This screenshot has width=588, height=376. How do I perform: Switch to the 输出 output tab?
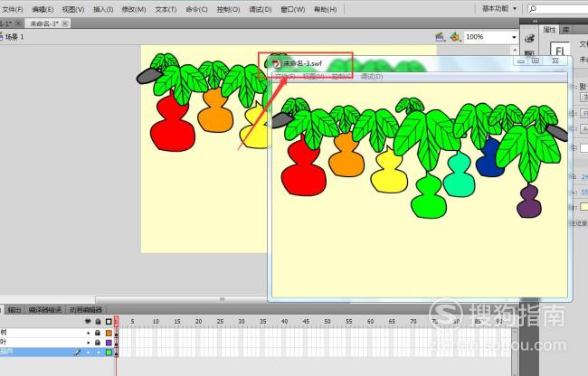point(14,310)
